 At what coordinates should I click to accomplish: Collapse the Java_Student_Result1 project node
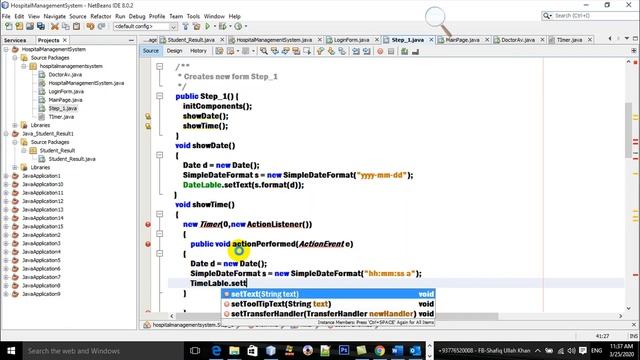[x=6, y=134]
